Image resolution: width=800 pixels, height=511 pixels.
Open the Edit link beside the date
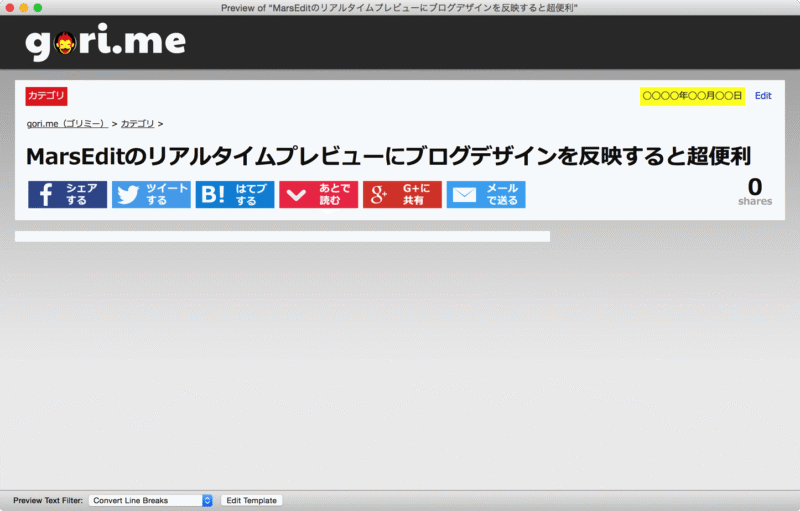pyautogui.click(x=763, y=96)
